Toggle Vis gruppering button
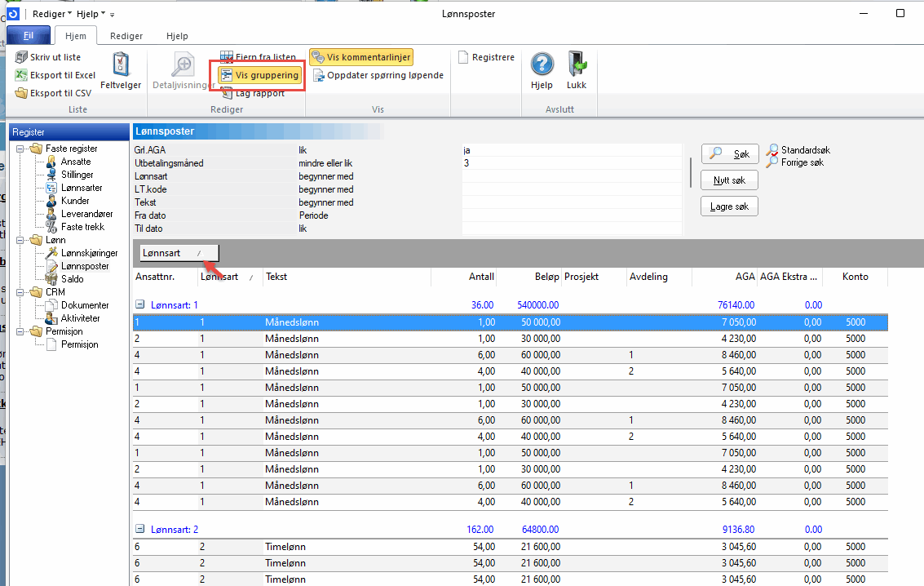Viewport: 924px width, 586px height. coord(259,75)
